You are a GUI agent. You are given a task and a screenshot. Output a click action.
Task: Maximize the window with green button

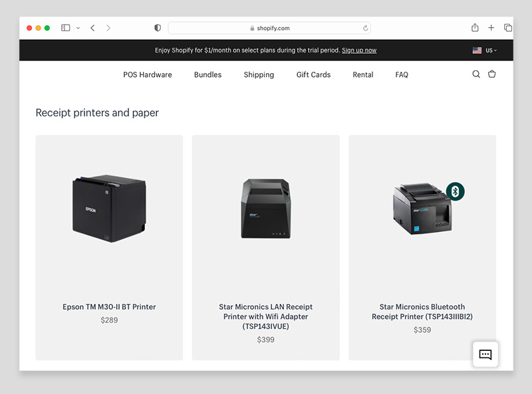click(47, 28)
